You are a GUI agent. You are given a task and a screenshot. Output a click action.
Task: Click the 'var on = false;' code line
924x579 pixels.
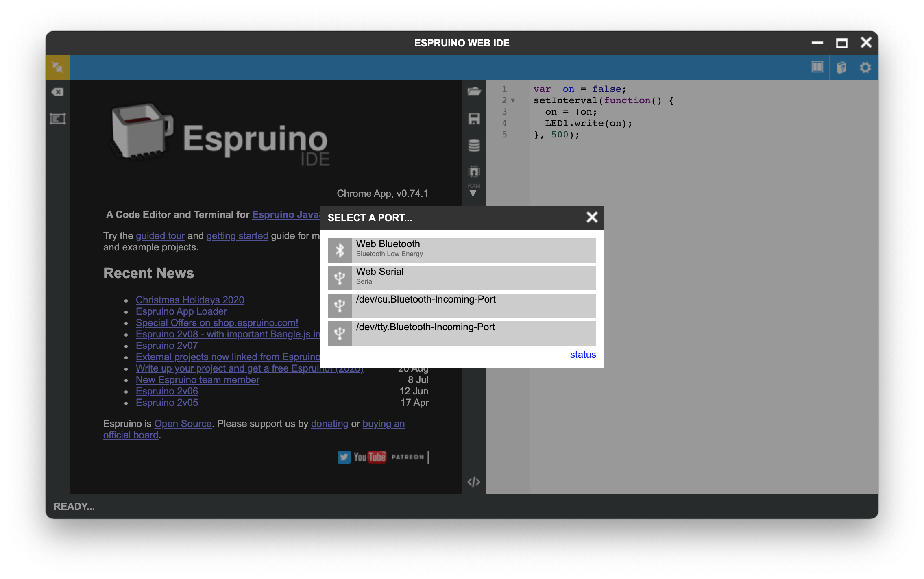tap(580, 89)
